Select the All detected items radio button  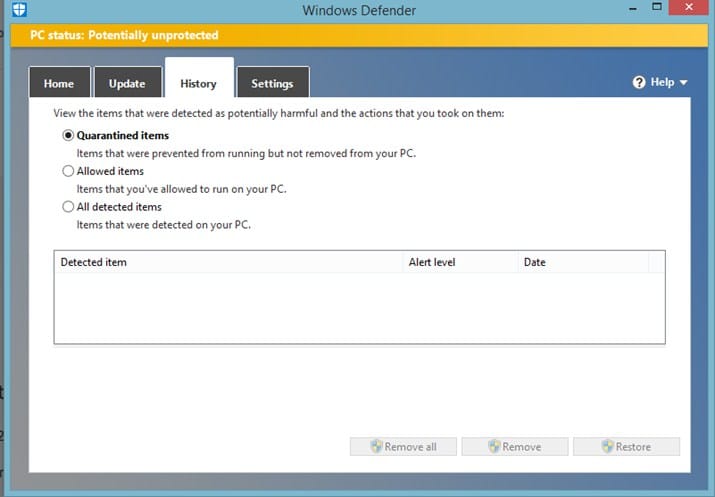tap(68, 207)
